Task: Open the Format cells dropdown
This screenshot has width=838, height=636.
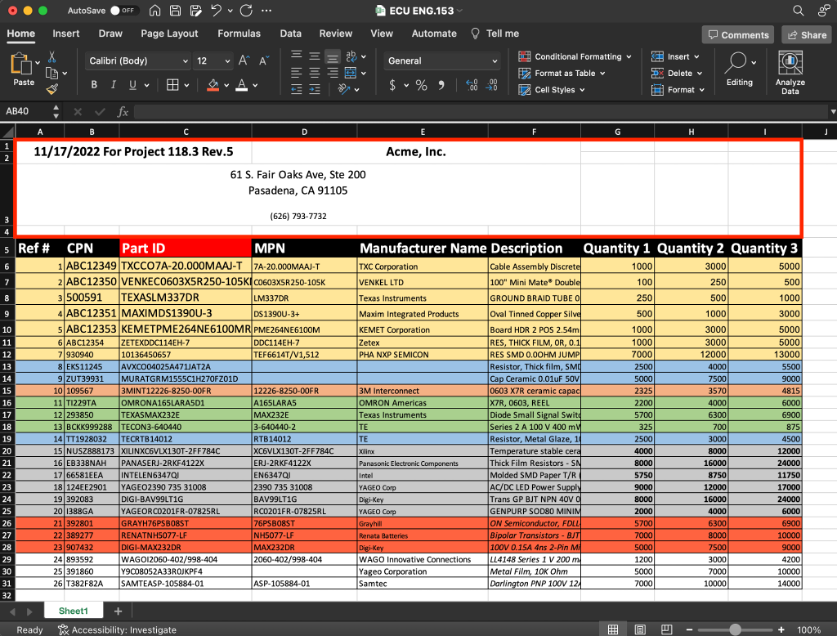Action: pos(678,90)
